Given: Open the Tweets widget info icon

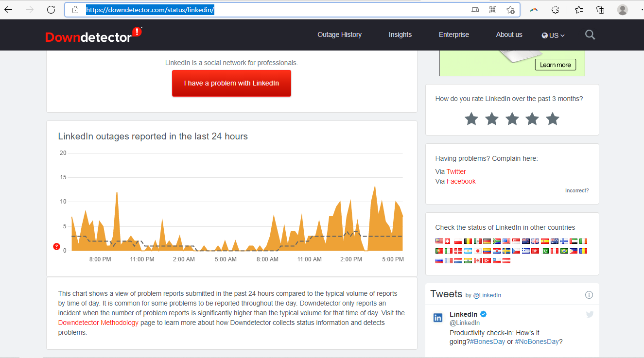Looking at the screenshot, I should (589, 295).
